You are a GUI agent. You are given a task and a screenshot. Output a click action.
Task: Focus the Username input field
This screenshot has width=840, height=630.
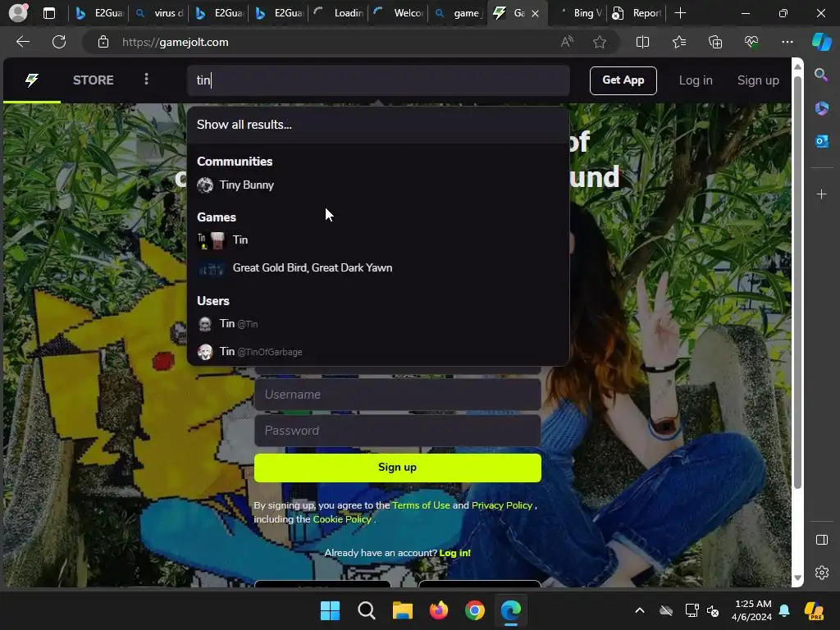[x=398, y=395]
